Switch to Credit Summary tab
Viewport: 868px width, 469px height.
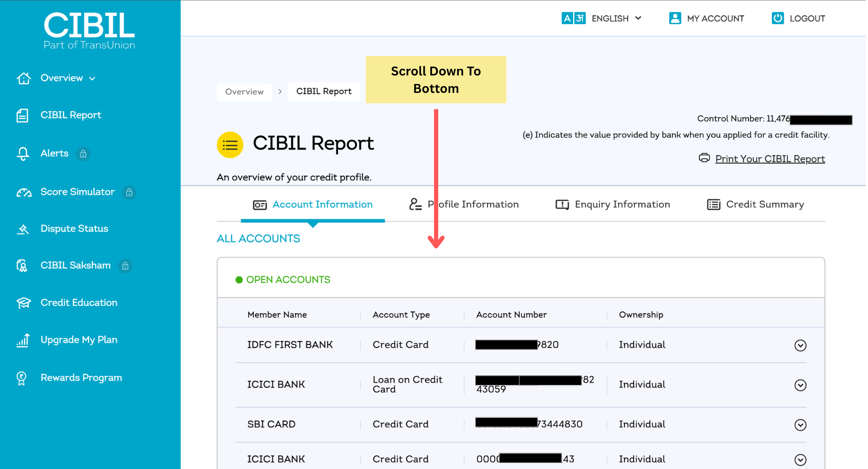(x=756, y=204)
